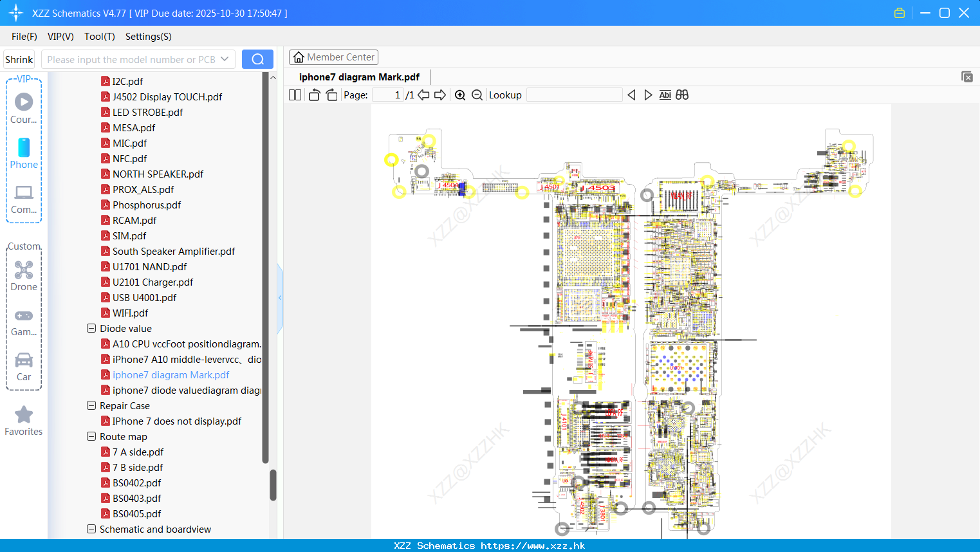Screen dimensions: 980x552
Task: Collapse the Diode value tree node
Action: pos(91,328)
